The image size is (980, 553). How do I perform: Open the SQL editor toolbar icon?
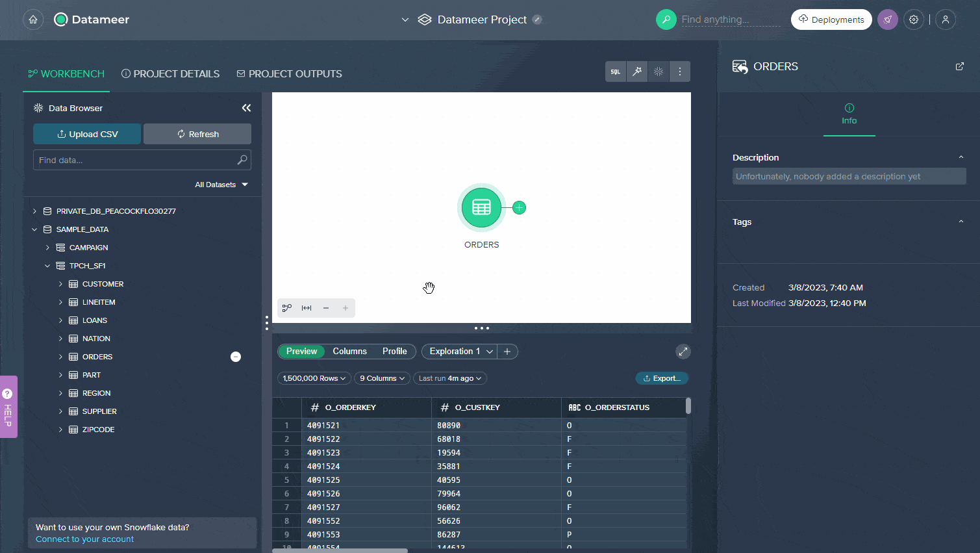pos(616,71)
